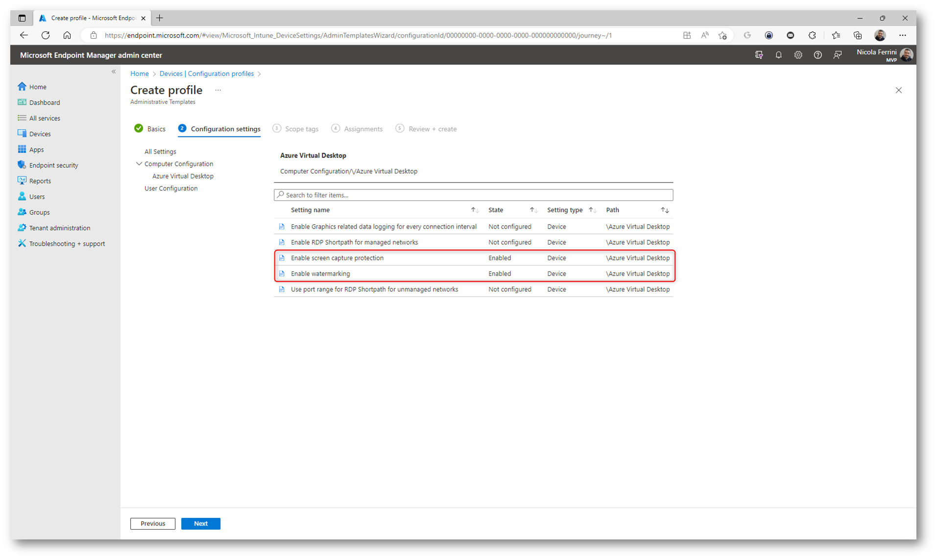Open the Nicola Ferrini account menu
937x560 pixels.
click(x=885, y=55)
